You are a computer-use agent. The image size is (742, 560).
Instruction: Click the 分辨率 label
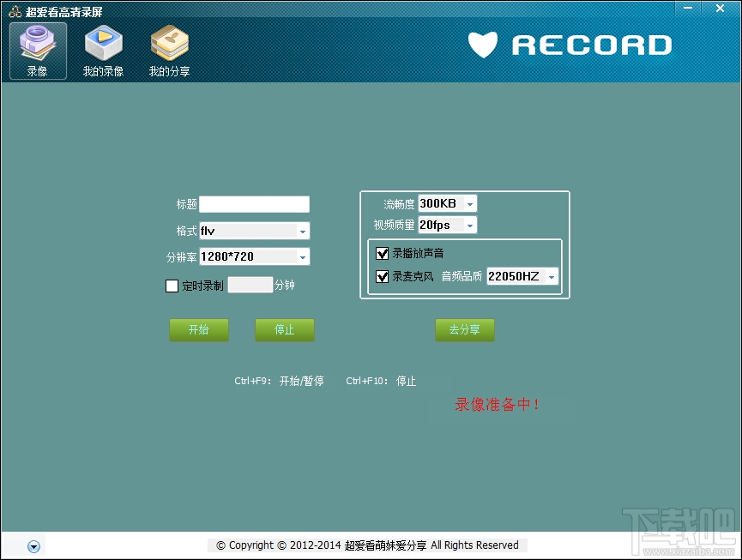[181, 257]
